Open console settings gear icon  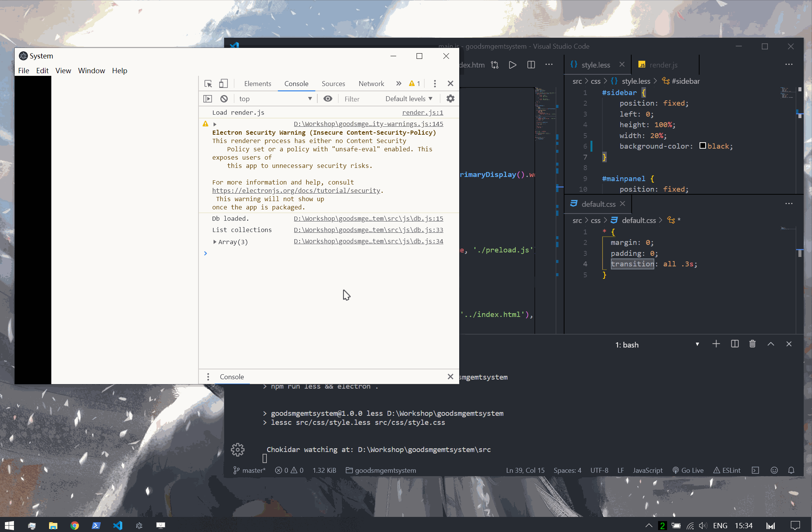click(450, 99)
